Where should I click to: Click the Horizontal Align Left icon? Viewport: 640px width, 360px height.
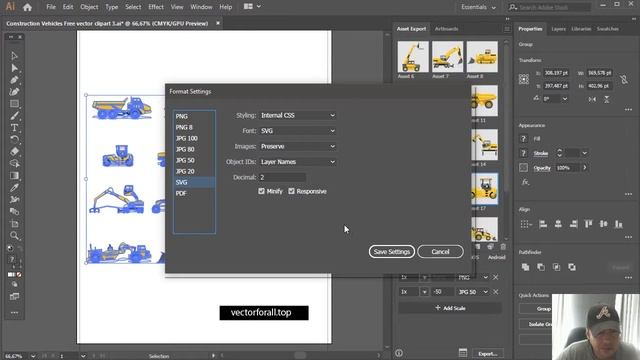[543, 224]
